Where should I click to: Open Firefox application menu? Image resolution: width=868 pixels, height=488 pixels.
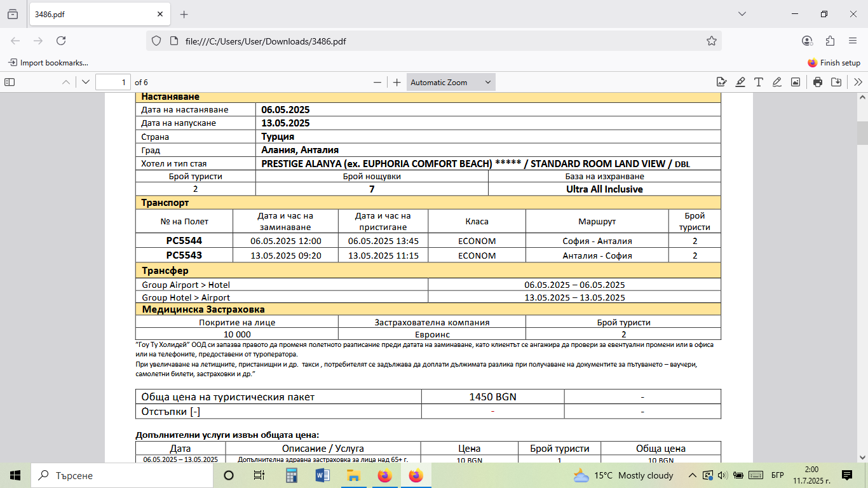(x=853, y=41)
